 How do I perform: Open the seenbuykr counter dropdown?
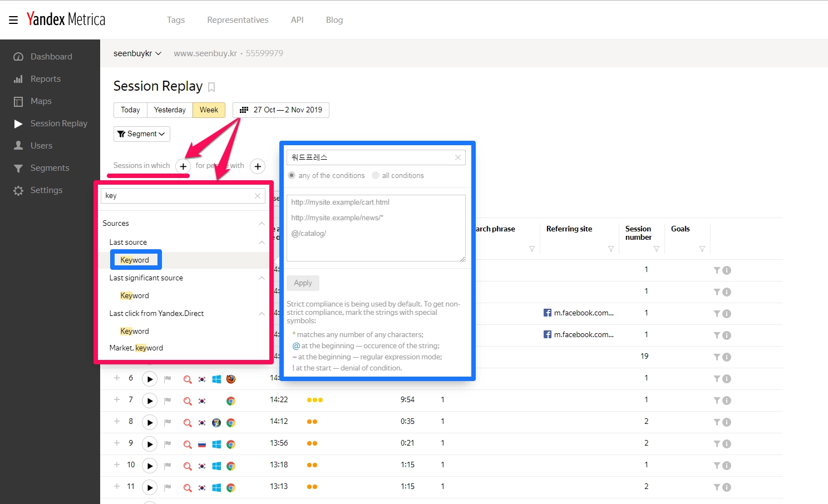[x=137, y=53]
